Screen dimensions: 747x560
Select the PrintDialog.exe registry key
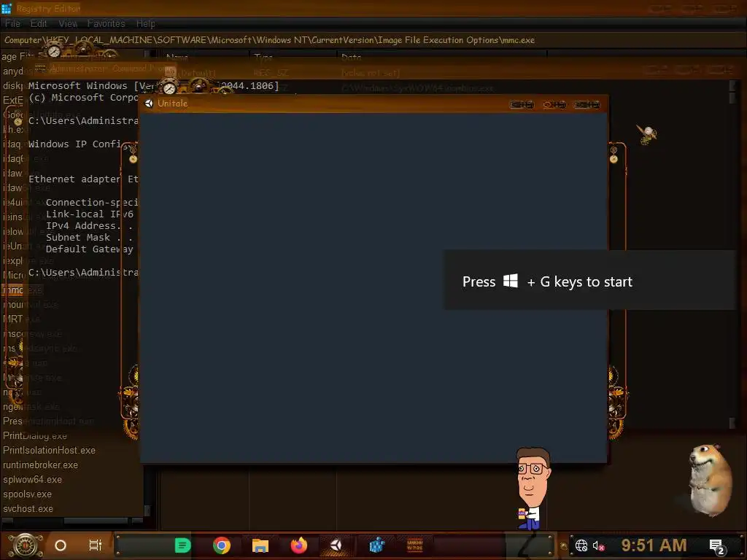click(35, 436)
